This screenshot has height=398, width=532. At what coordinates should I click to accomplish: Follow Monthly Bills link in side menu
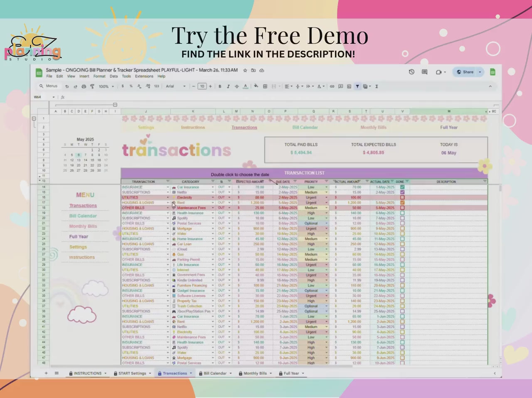coord(83,226)
